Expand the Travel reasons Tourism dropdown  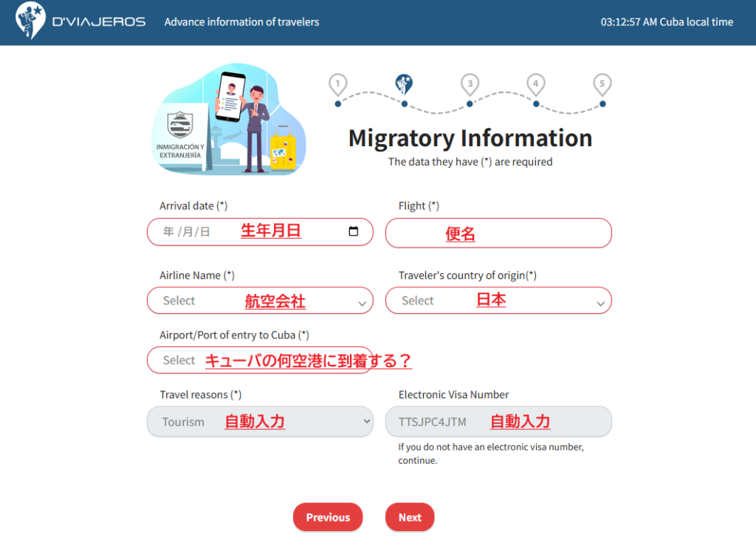point(260,422)
